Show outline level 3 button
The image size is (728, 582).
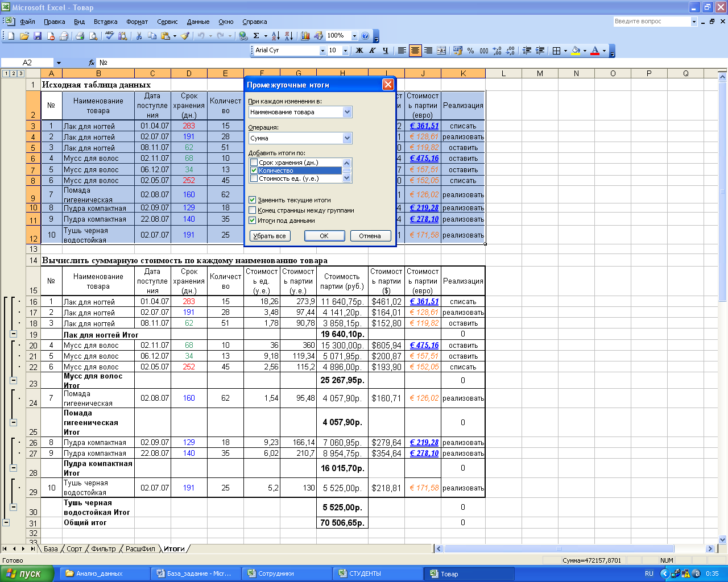coord(20,73)
